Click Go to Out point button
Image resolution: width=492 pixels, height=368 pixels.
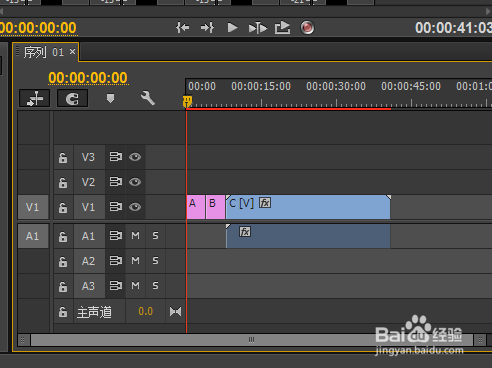[x=207, y=28]
